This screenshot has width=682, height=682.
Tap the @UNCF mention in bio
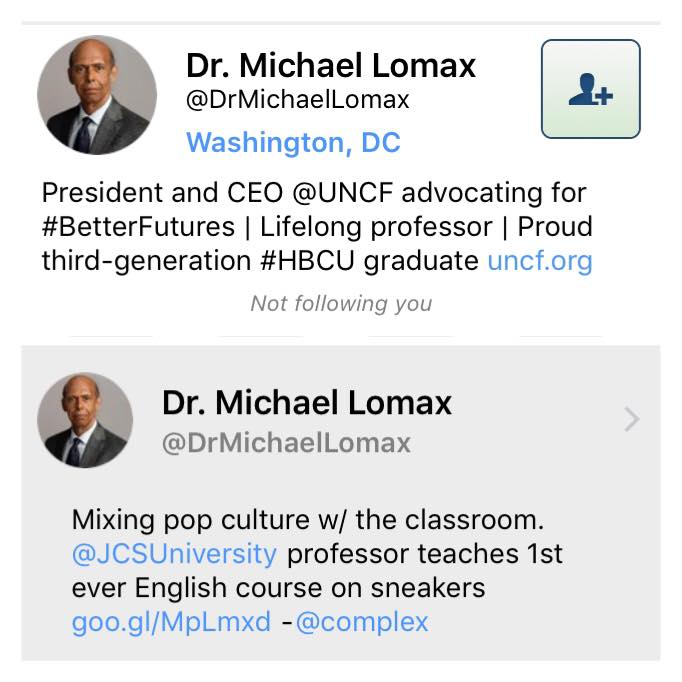point(343,193)
